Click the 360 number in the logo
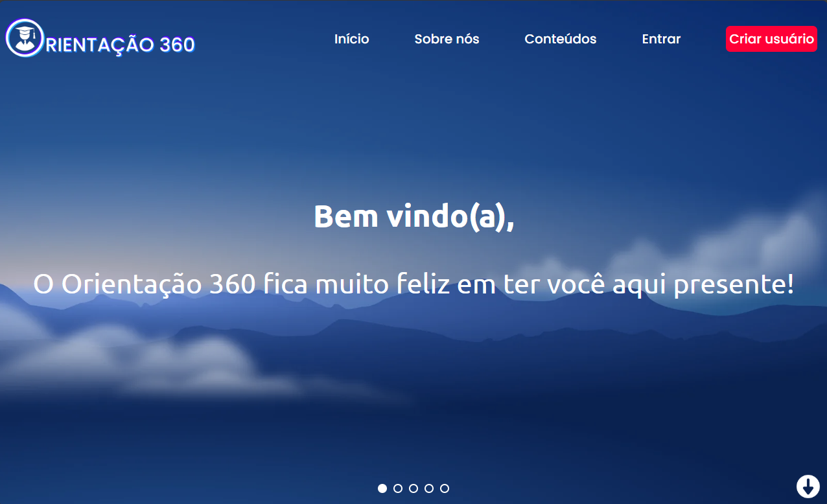 [x=177, y=44]
